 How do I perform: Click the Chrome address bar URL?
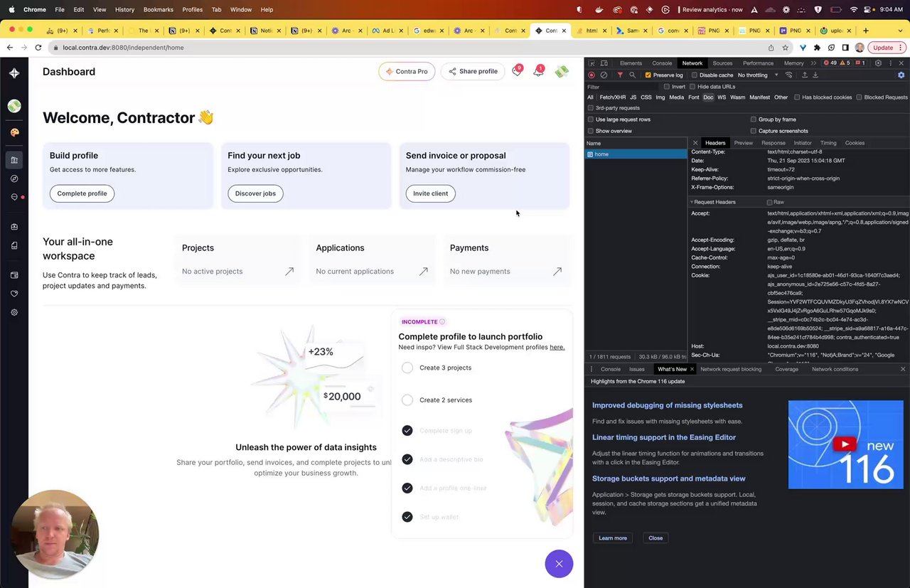[123, 48]
